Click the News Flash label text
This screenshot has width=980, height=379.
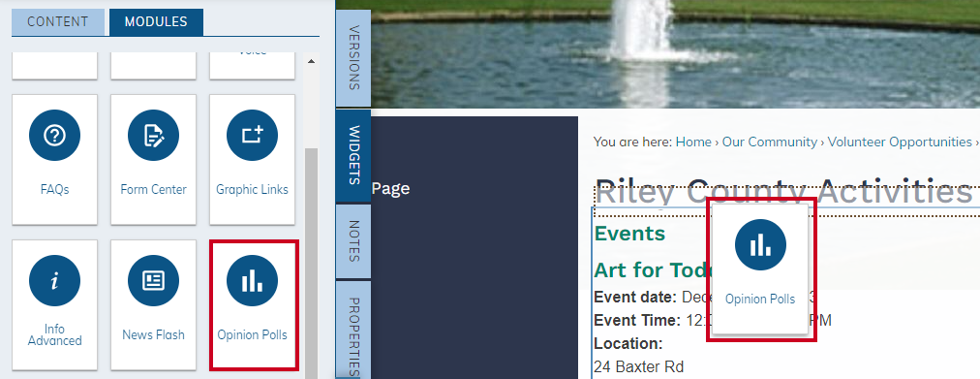point(153,334)
